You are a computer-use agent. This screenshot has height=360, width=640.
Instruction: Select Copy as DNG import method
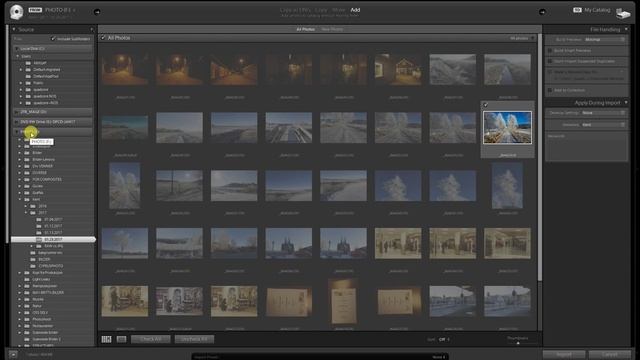[x=296, y=10]
